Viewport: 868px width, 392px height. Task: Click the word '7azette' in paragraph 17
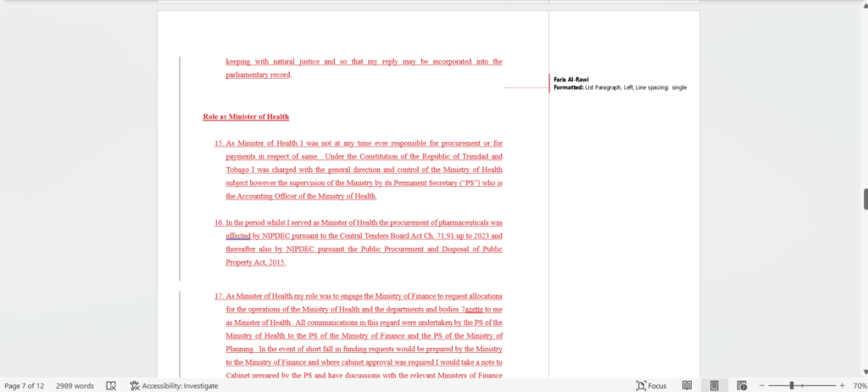pos(448,310)
